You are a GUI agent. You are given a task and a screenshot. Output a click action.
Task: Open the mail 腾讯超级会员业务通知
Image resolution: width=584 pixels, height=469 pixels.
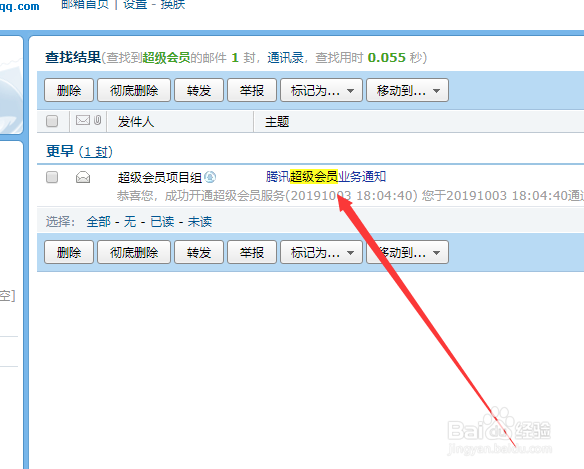(326, 177)
